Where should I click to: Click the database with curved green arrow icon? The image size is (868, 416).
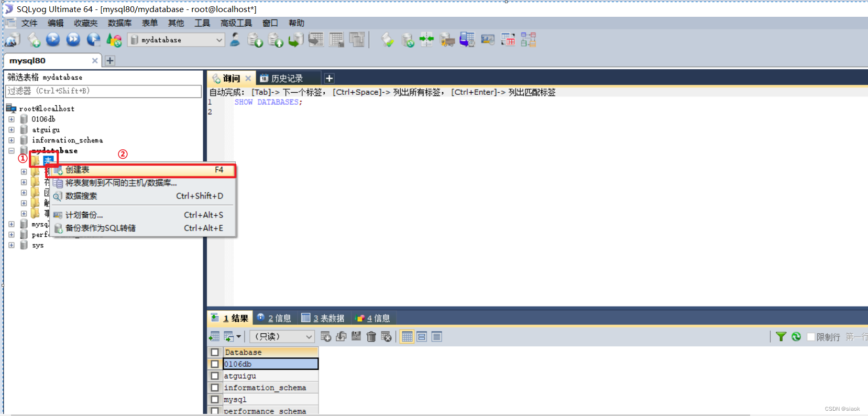pyautogui.click(x=296, y=40)
